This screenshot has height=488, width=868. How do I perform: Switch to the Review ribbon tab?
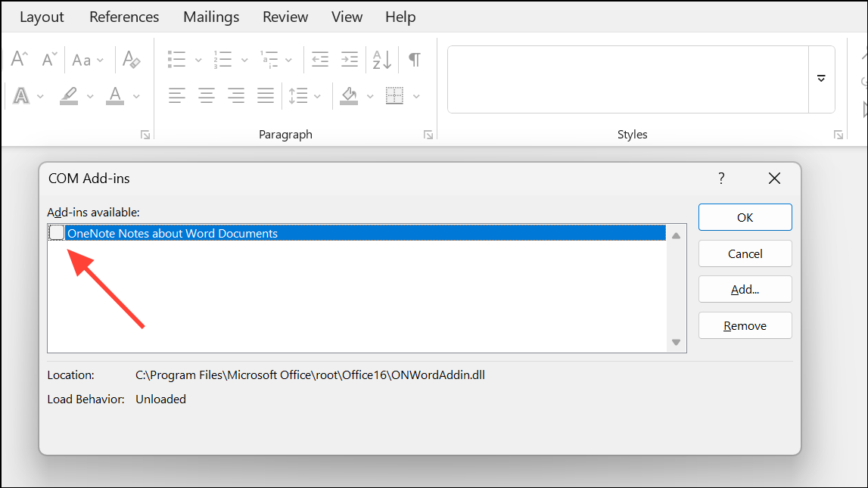[x=285, y=17]
